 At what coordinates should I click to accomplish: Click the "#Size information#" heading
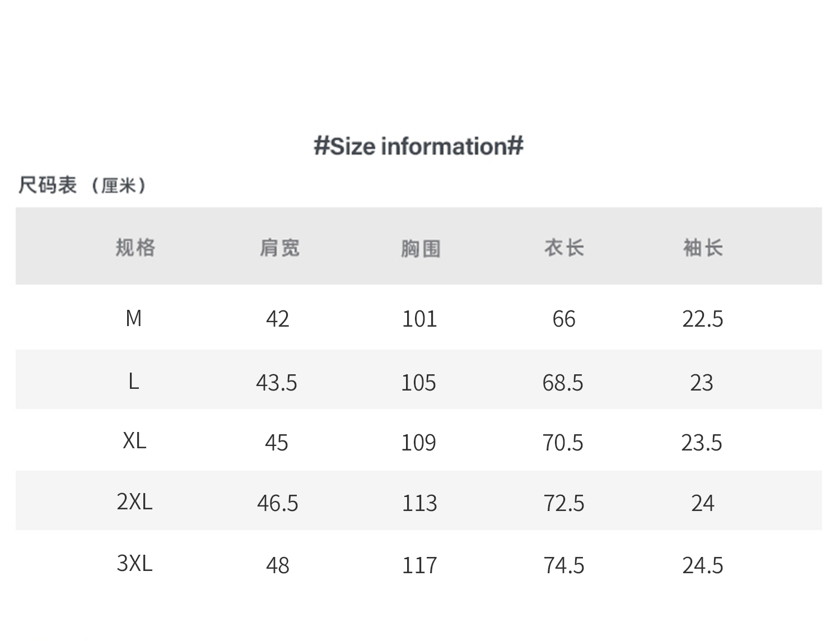point(418,146)
